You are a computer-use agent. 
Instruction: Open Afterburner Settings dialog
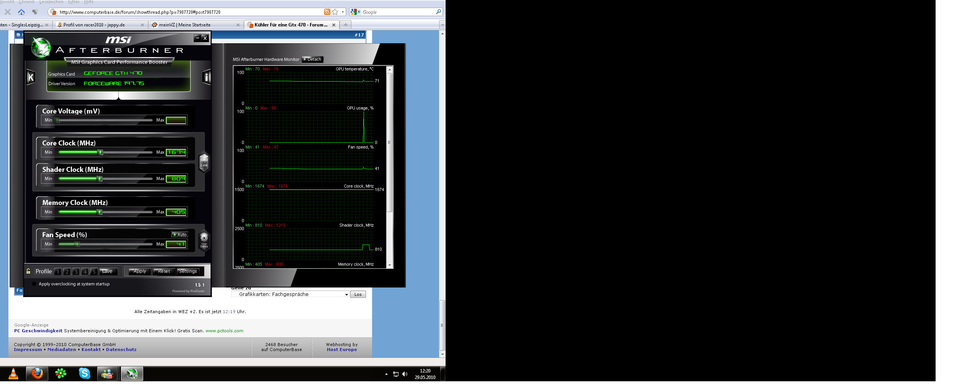(188, 271)
